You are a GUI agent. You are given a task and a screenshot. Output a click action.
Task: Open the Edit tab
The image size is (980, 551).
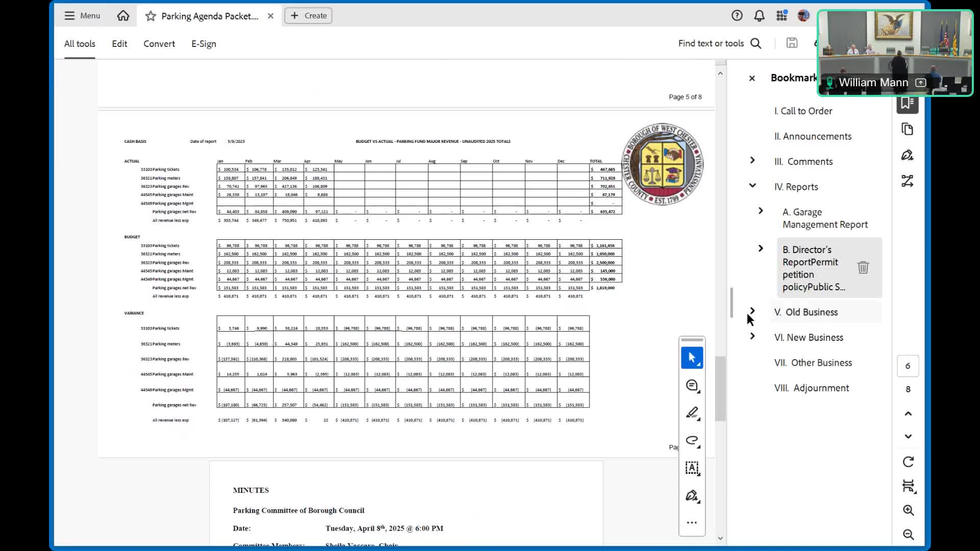[119, 44]
